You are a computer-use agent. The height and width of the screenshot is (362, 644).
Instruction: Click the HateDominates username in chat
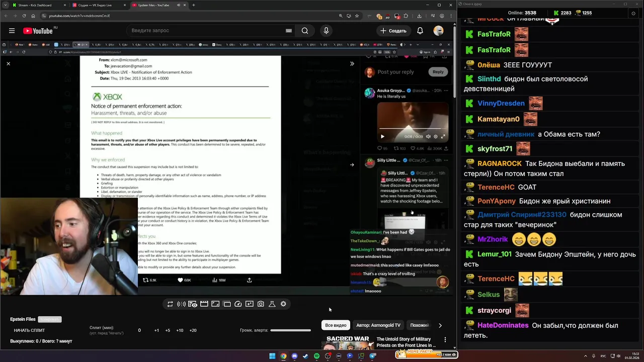(503, 325)
